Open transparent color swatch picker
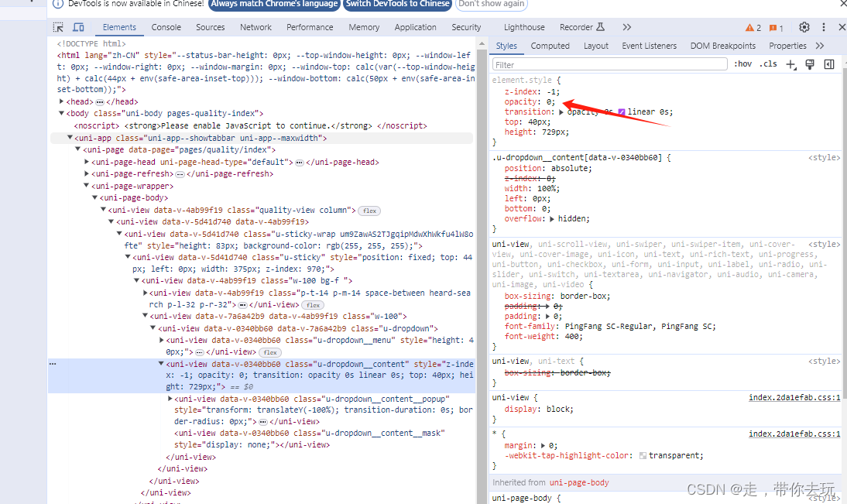The width and height of the screenshot is (847, 504). pyautogui.click(x=643, y=456)
